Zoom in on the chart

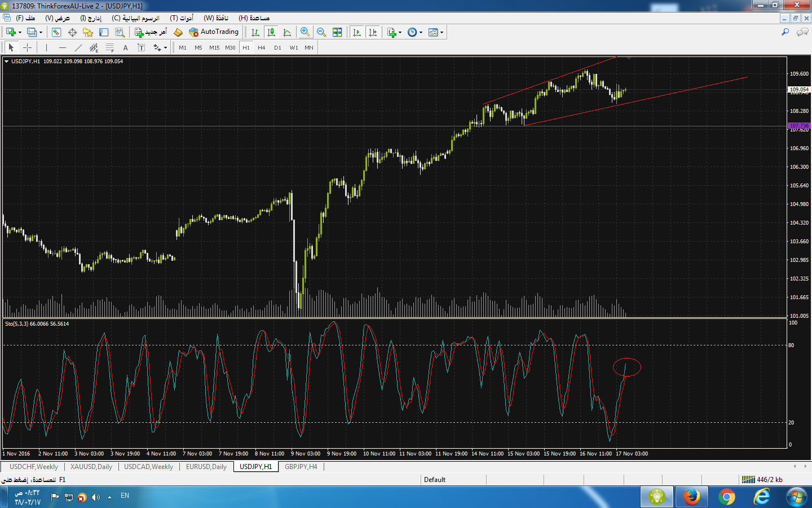pyautogui.click(x=305, y=32)
